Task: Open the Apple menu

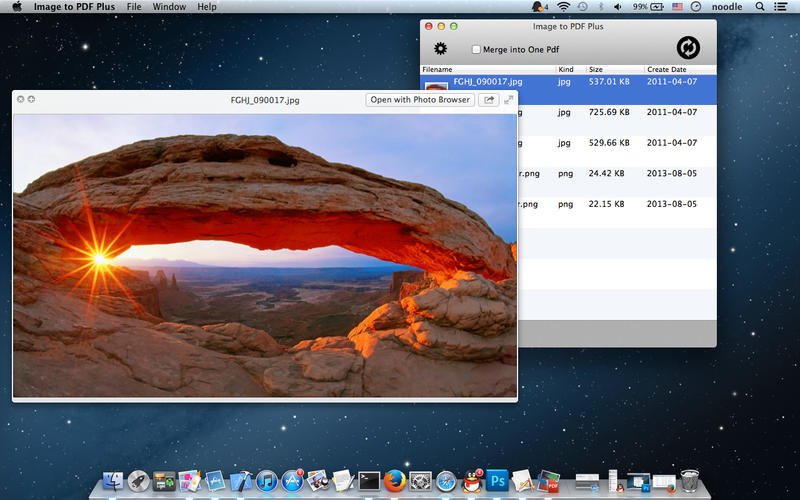Action: (17, 7)
